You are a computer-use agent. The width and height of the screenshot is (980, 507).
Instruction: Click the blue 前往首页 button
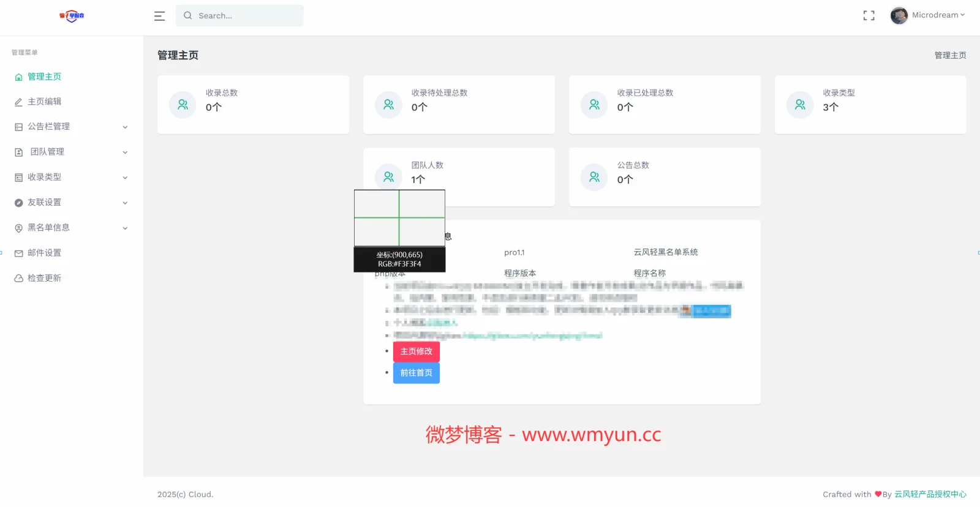click(417, 373)
